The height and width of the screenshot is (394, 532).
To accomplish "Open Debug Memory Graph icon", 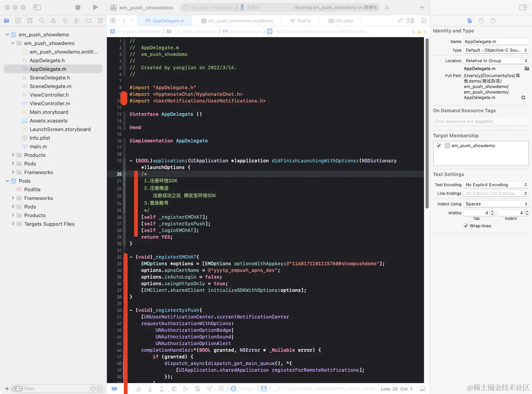I will pyautogui.click(x=186, y=389).
